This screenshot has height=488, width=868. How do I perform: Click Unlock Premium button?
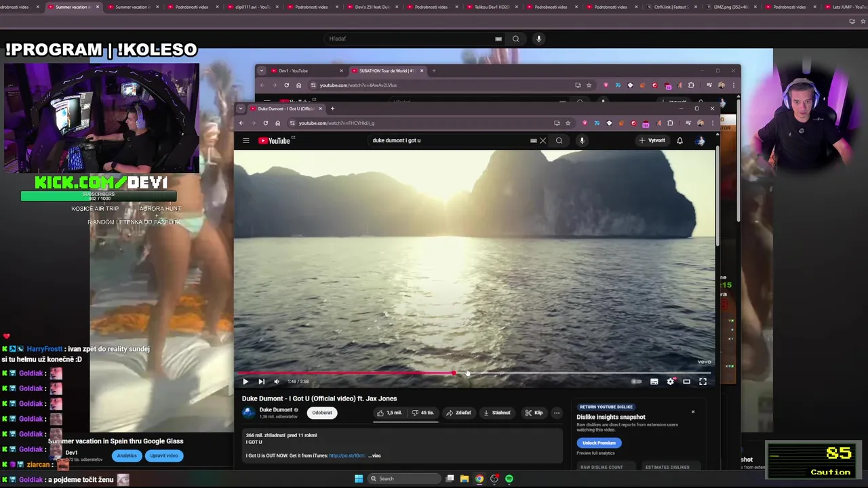(x=599, y=443)
